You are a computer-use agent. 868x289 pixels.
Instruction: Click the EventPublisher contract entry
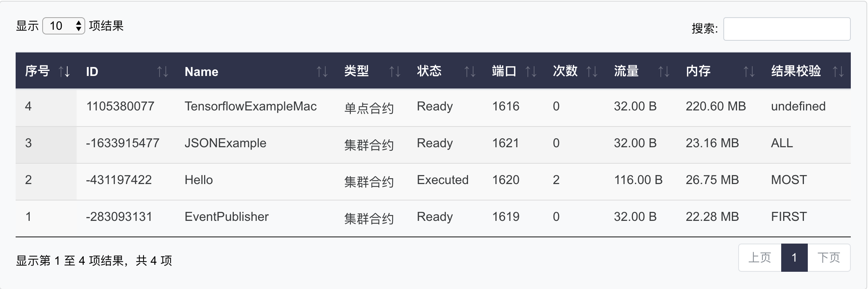tap(226, 217)
